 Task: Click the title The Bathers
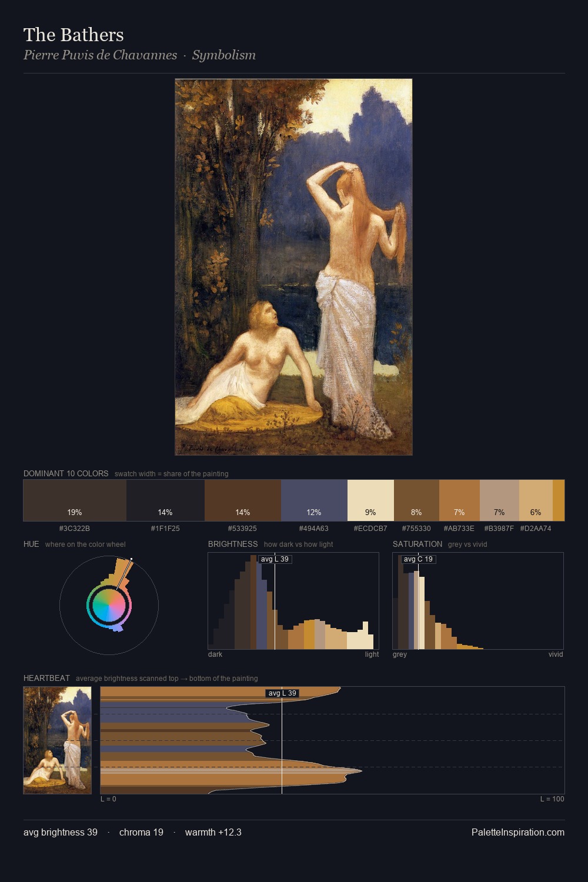73,35
